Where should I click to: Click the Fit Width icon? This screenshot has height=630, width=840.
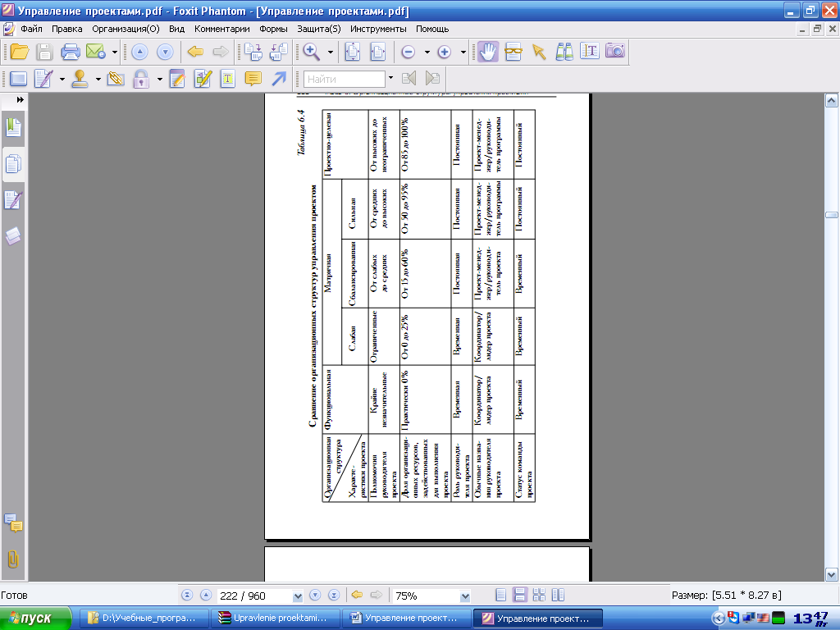[378, 52]
